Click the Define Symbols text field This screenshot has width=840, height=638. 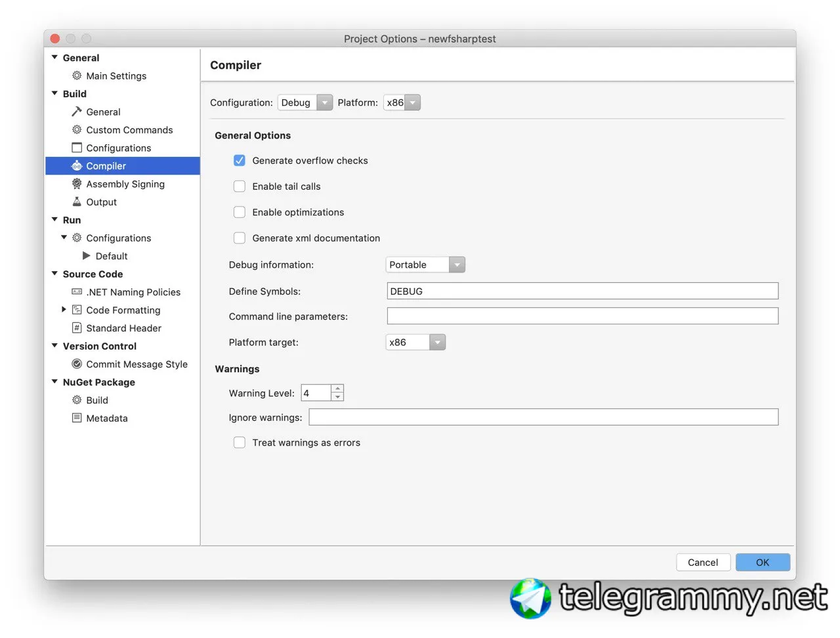583,291
